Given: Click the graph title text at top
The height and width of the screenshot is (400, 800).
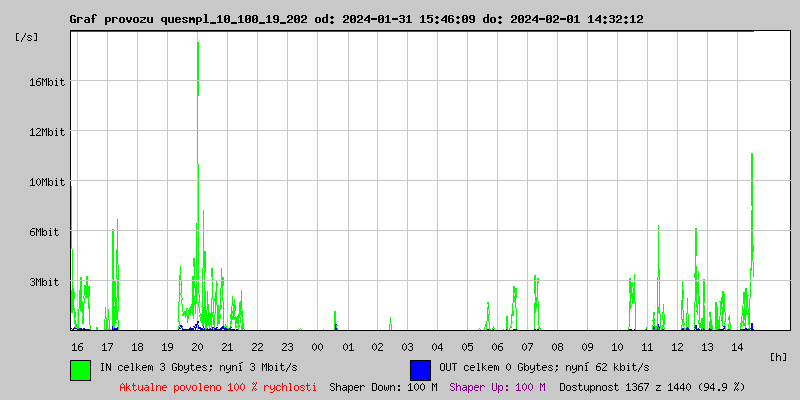Looking at the screenshot, I should (x=356, y=19).
